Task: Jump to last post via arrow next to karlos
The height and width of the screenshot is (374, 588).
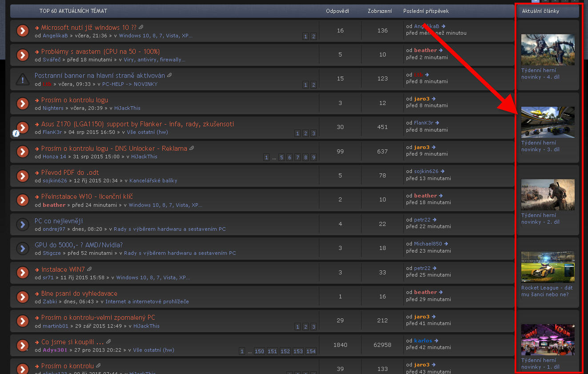Action: tap(437, 341)
